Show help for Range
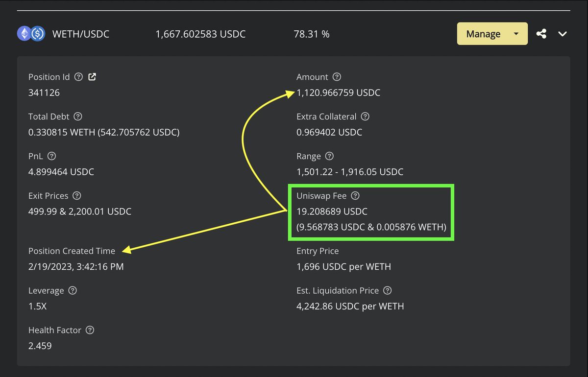This screenshot has width=588, height=377. (329, 156)
